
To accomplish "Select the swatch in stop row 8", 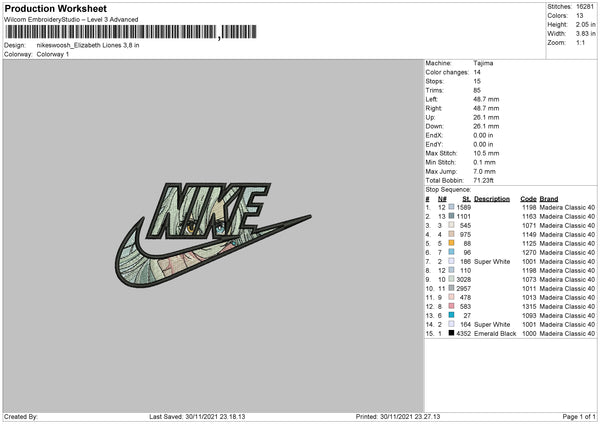I will pos(452,270).
